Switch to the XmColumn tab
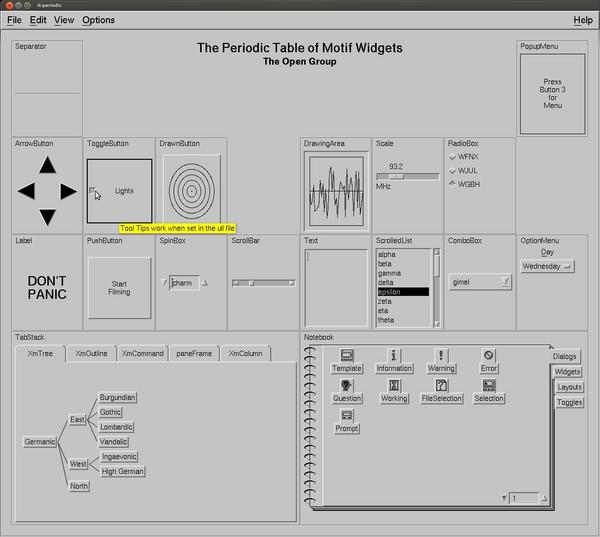 246,353
